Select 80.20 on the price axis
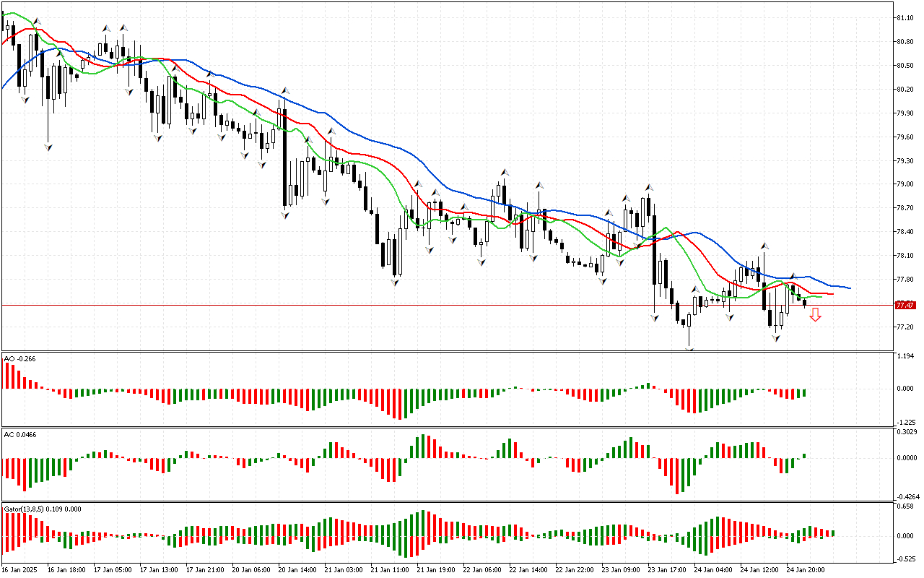Image resolution: width=924 pixels, height=578 pixels. point(905,89)
